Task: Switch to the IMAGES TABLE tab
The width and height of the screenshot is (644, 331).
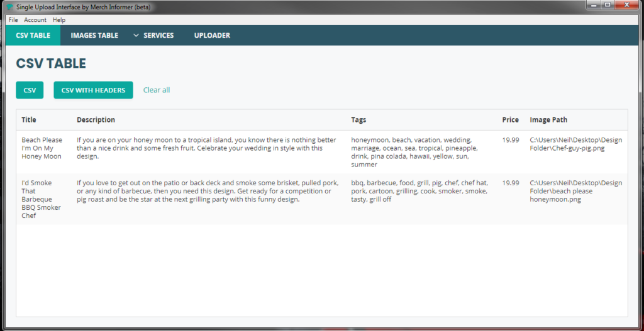Action: pos(94,35)
